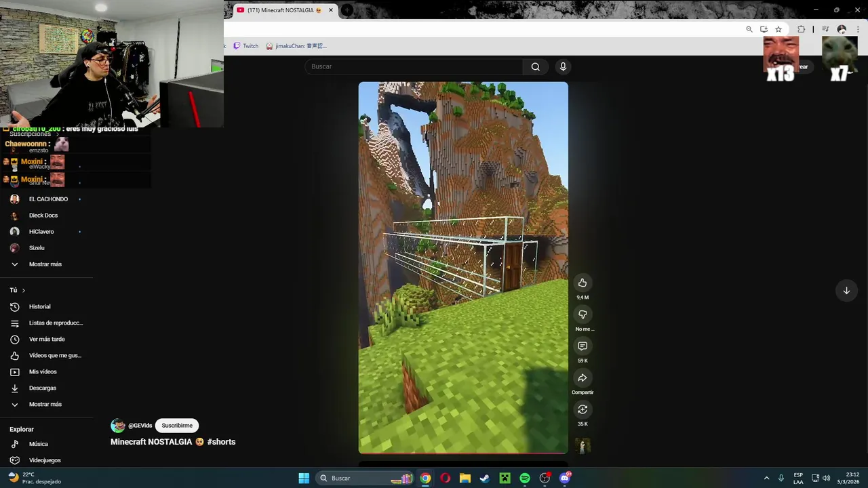
Task: Open the comments of the short
Action: tap(582, 346)
